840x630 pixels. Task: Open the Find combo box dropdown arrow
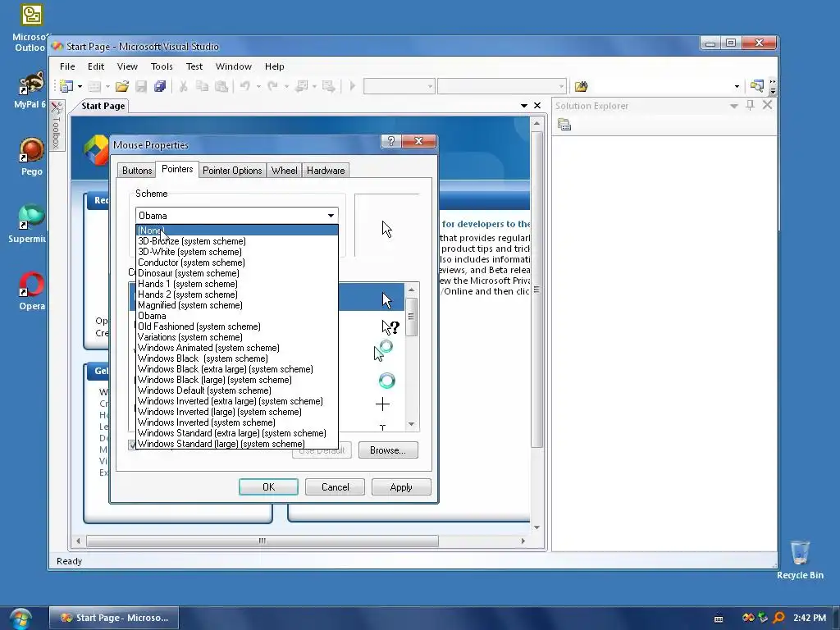737,86
